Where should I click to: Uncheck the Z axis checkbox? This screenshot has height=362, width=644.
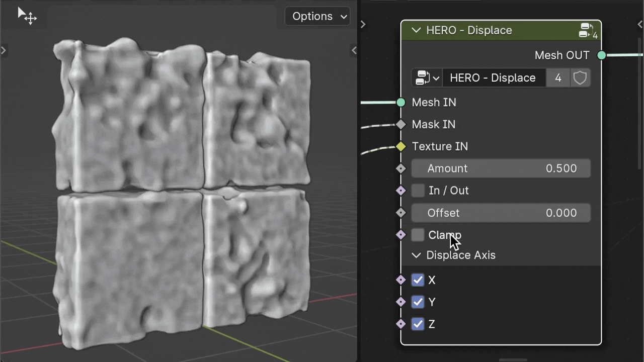pos(418,324)
